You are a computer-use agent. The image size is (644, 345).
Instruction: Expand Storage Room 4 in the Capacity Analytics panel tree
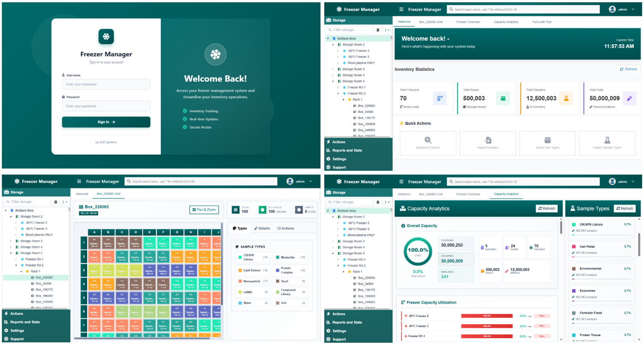click(334, 247)
